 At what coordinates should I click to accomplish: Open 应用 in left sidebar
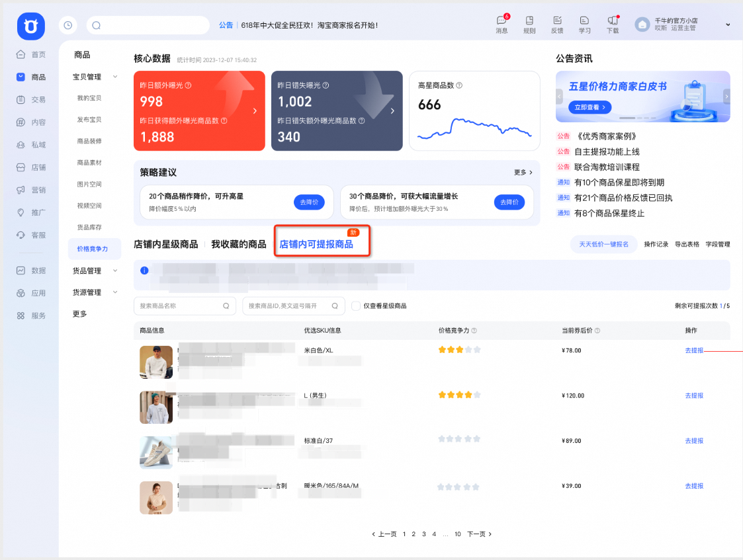coord(31,293)
